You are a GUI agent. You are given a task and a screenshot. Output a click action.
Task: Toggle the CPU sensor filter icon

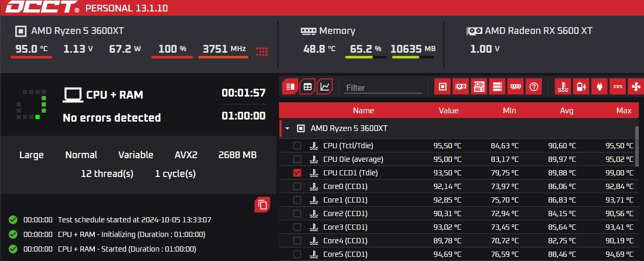(443, 87)
